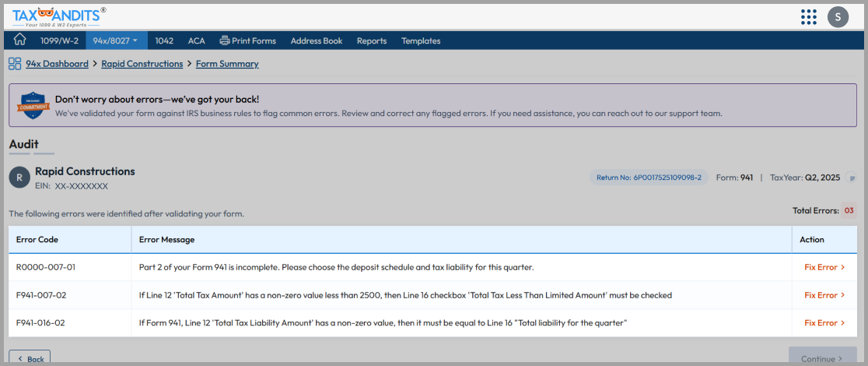Click Fix Error for R0000-007-01
868x366 pixels.
click(x=824, y=267)
